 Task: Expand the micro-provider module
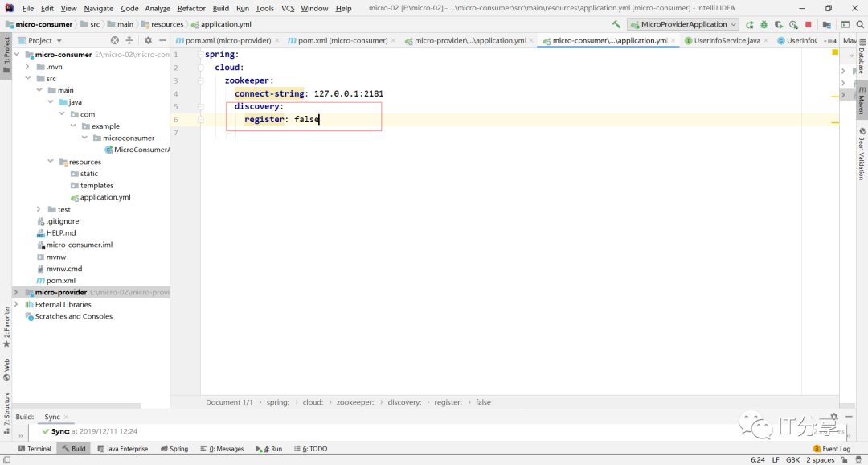coord(16,292)
